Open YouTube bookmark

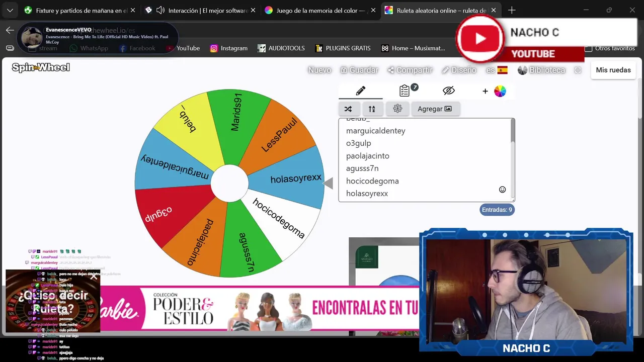pyautogui.click(x=183, y=48)
